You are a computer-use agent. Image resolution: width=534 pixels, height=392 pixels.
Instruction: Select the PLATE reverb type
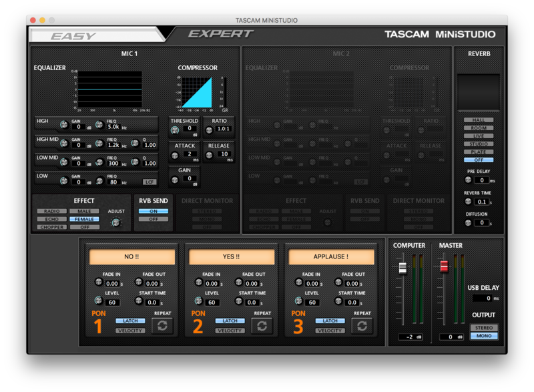479,152
